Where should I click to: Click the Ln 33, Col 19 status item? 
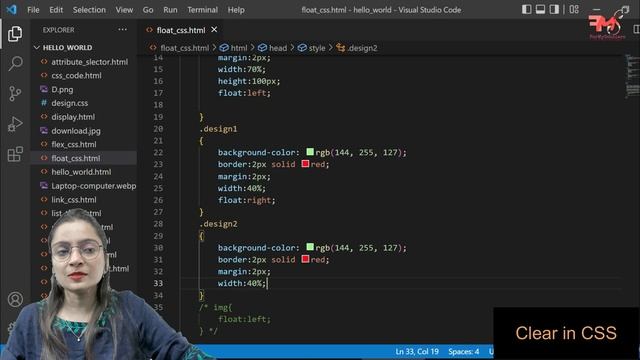pos(417,351)
